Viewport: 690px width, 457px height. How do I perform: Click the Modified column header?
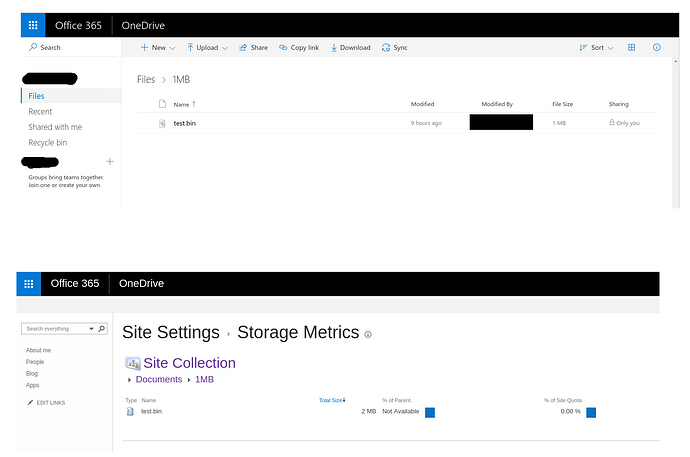click(422, 104)
